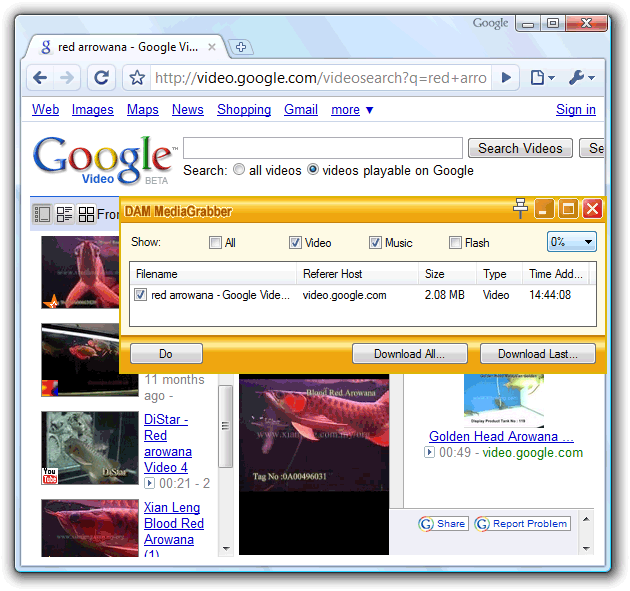Sort by the Referer Host column header
The image size is (630, 591).
pos(358,274)
